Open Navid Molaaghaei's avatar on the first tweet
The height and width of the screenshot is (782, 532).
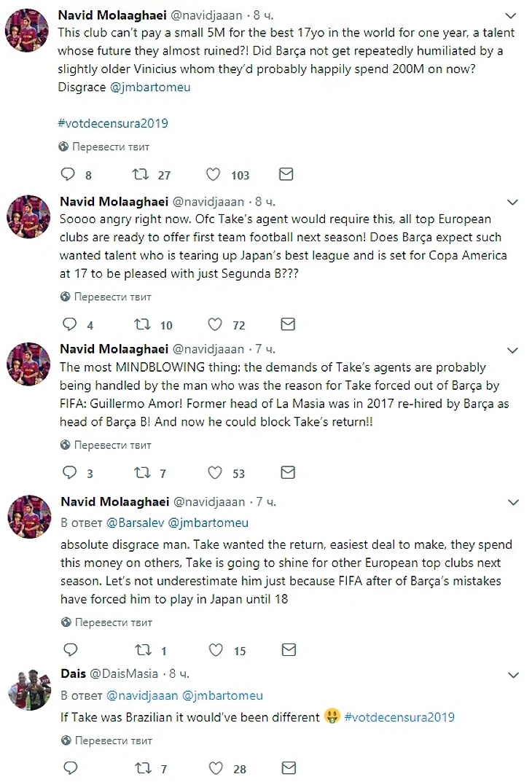click(x=28, y=32)
